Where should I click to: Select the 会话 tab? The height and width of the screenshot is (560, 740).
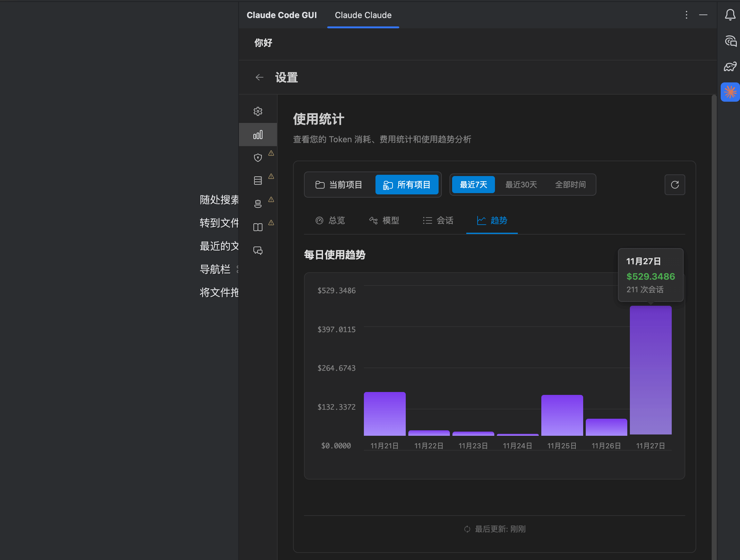click(x=439, y=220)
